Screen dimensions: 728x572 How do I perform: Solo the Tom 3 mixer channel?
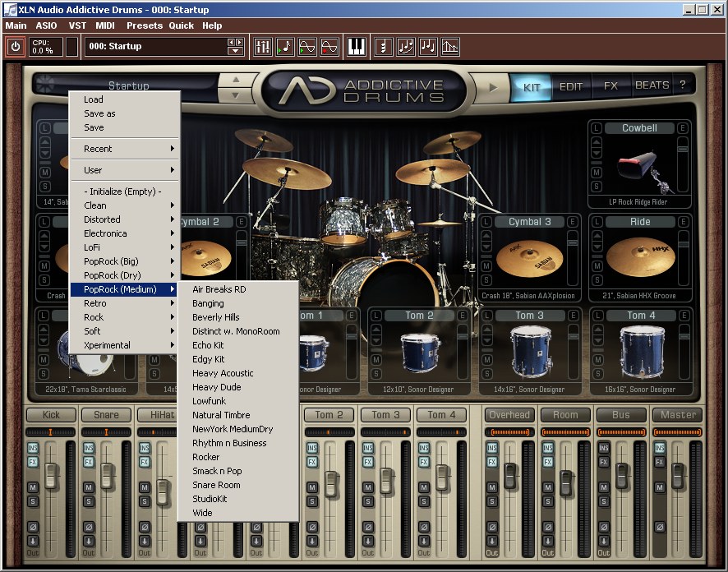tap(368, 501)
